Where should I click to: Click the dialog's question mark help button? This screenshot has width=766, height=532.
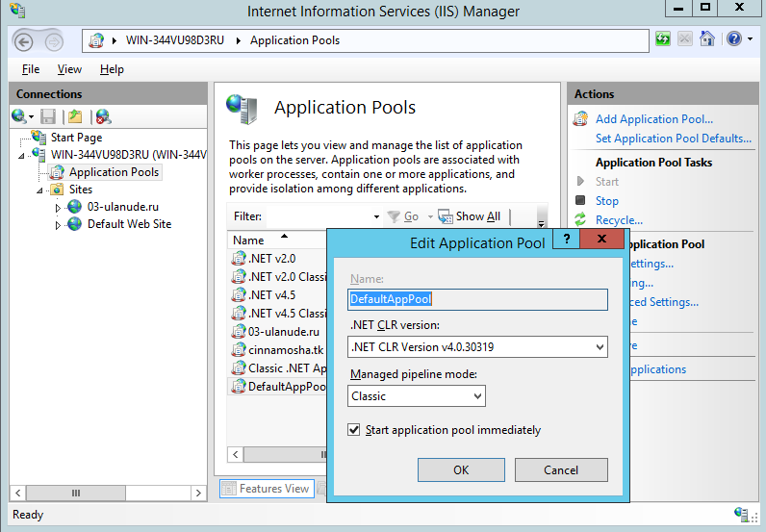click(x=566, y=239)
